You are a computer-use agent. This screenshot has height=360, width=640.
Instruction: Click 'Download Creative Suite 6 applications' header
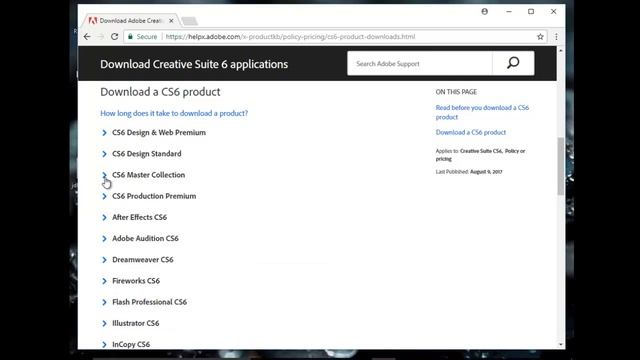point(194,64)
